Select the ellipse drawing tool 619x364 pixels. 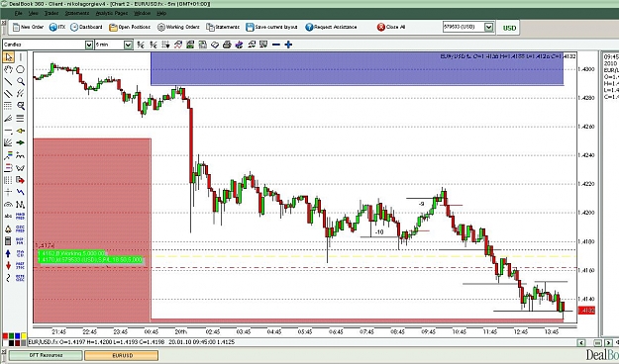click(x=20, y=69)
